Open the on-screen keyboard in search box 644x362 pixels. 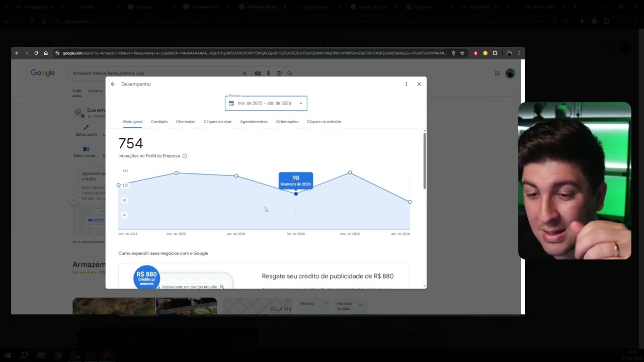click(258, 73)
